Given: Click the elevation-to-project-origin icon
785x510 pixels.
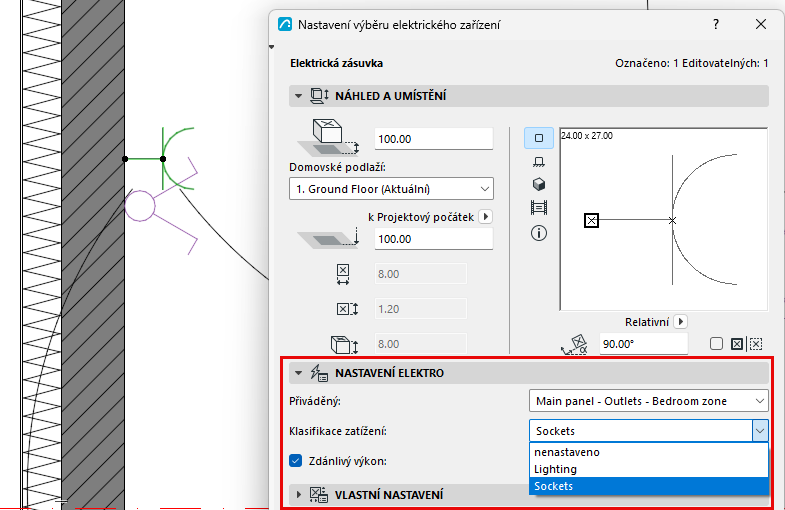Looking at the screenshot, I should click(x=328, y=238).
